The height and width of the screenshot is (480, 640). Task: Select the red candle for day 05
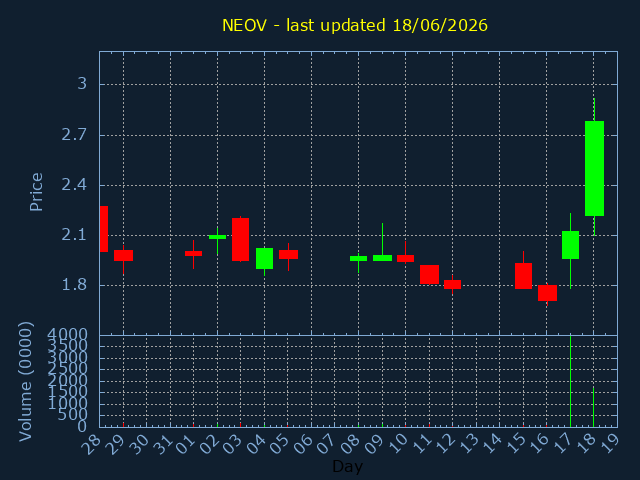point(288,254)
